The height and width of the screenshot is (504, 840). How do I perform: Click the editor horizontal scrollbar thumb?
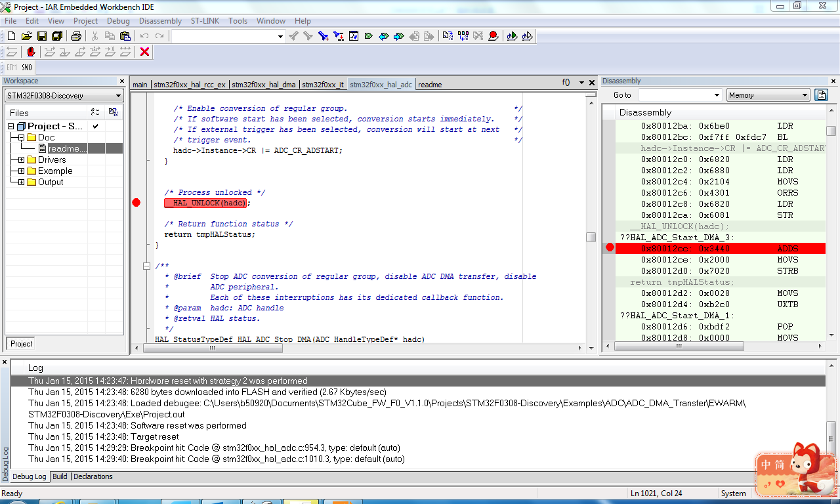point(212,348)
